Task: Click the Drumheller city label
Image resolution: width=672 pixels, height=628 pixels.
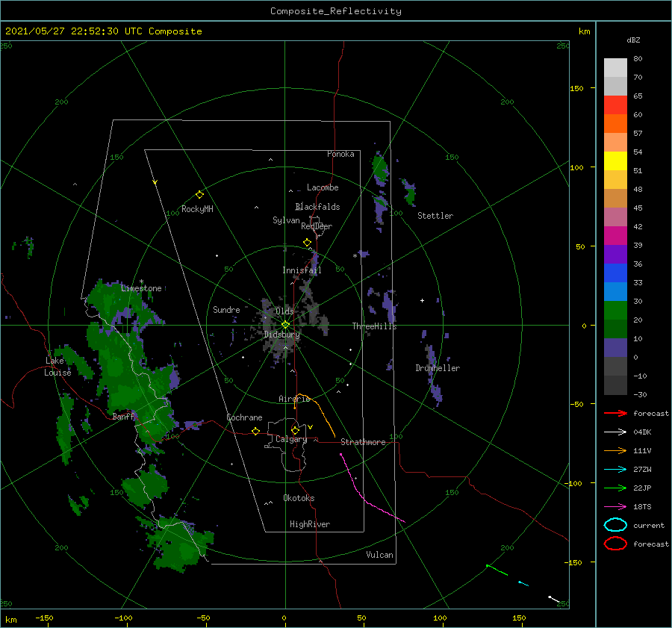Action: (x=438, y=368)
